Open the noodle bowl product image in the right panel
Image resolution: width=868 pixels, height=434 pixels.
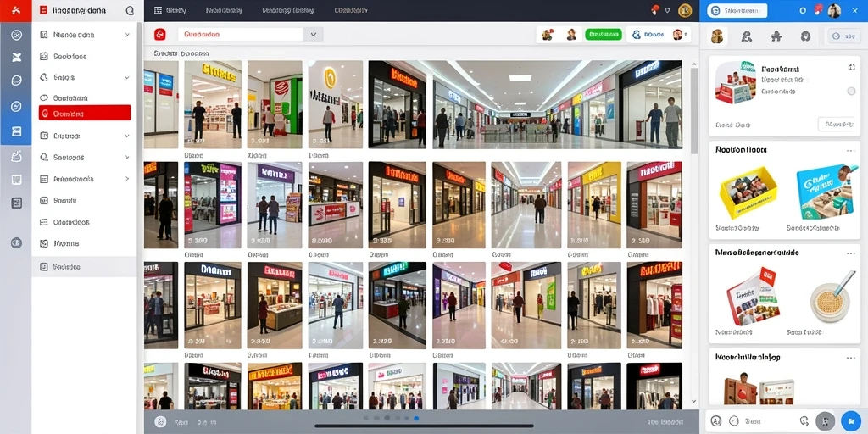[832, 298]
